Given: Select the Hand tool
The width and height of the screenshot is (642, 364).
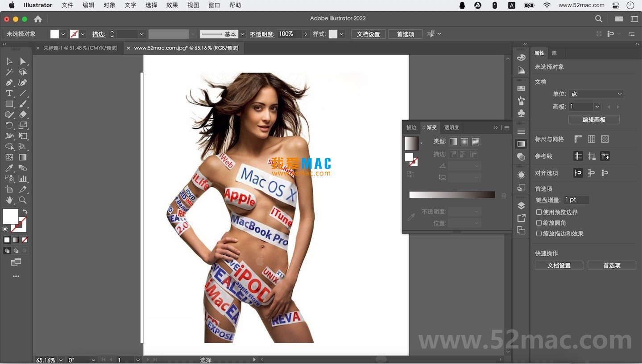Looking at the screenshot, I should (9, 200).
